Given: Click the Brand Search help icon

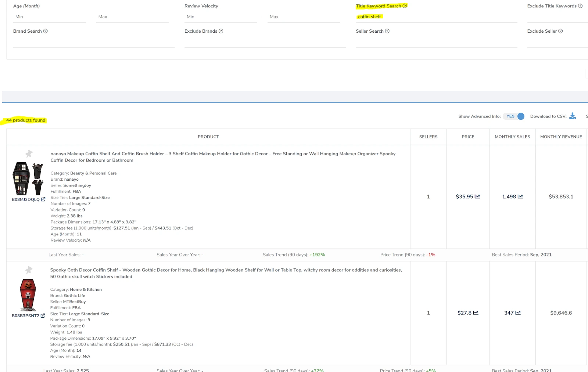Looking at the screenshot, I should tap(46, 31).
